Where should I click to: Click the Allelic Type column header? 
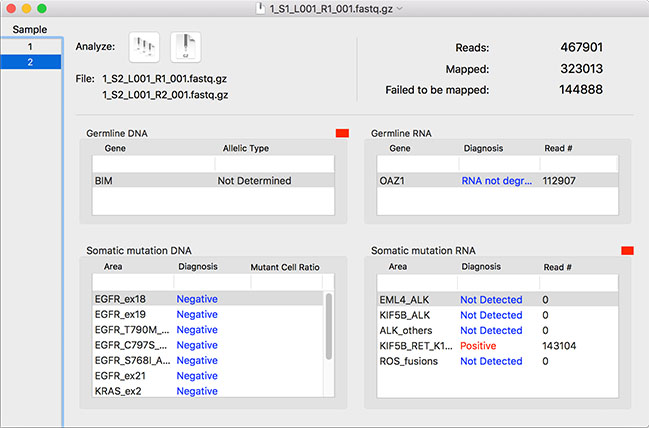246,148
